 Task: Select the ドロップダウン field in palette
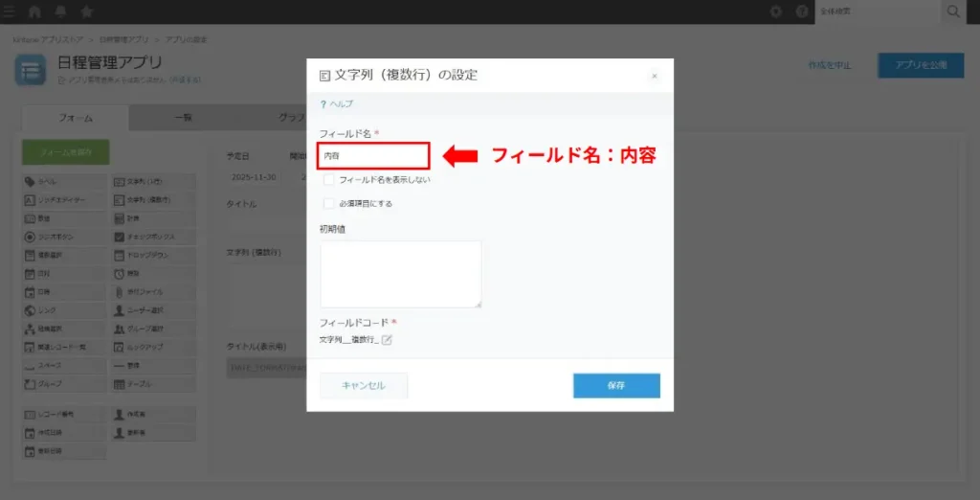point(154,256)
